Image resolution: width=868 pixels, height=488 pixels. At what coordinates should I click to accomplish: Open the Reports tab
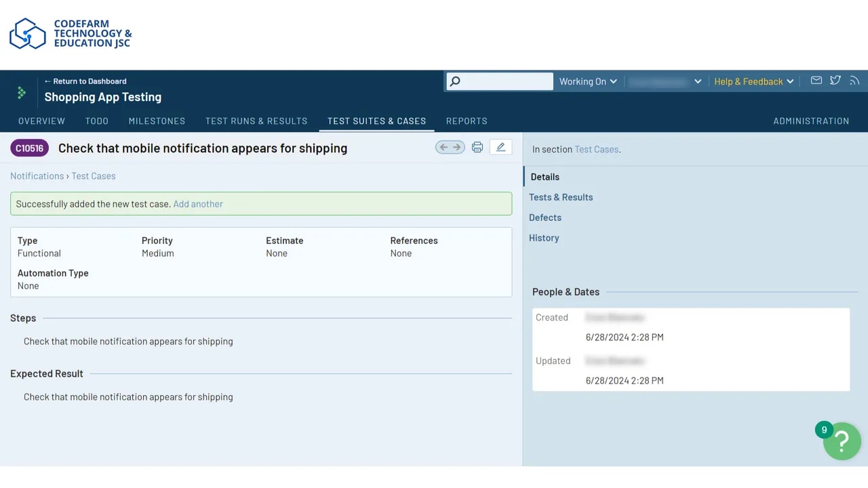(x=467, y=121)
